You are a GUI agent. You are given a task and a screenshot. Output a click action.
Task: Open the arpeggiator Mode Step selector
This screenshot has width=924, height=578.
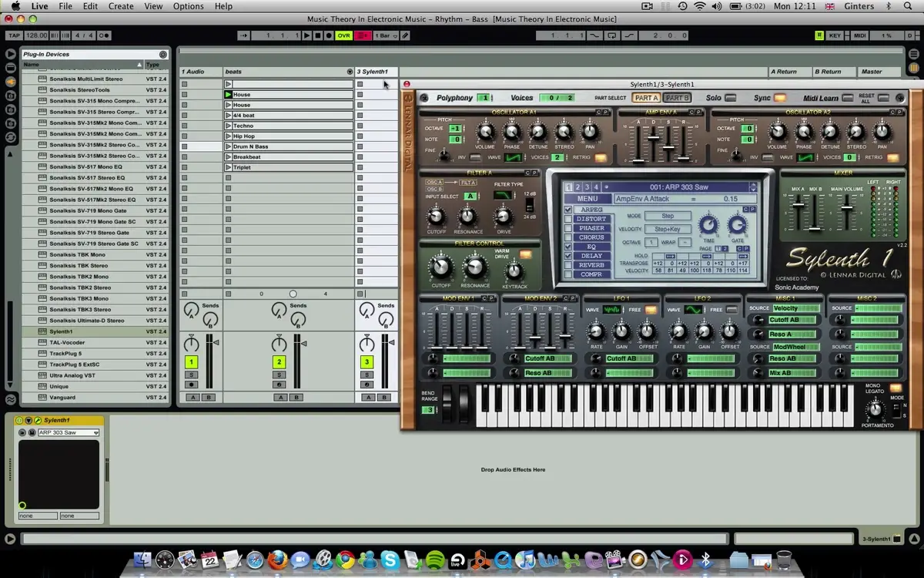(668, 217)
